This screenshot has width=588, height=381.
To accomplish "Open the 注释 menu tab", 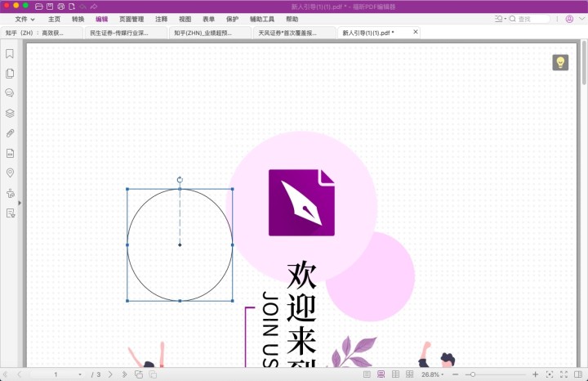I will (161, 19).
